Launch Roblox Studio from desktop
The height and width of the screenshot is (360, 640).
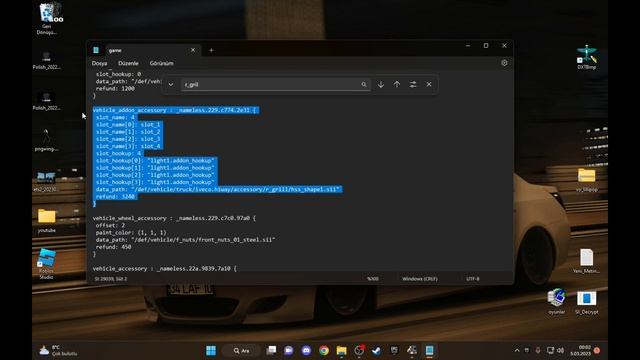(x=47, y=263)
